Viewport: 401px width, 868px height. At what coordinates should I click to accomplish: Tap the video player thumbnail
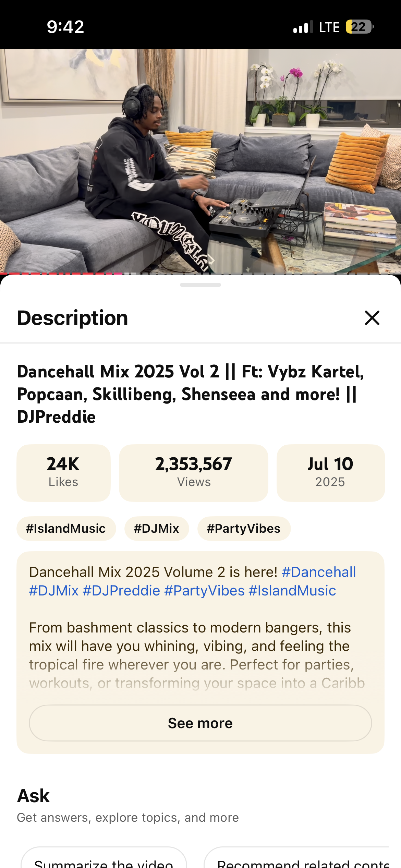[200, 160]
